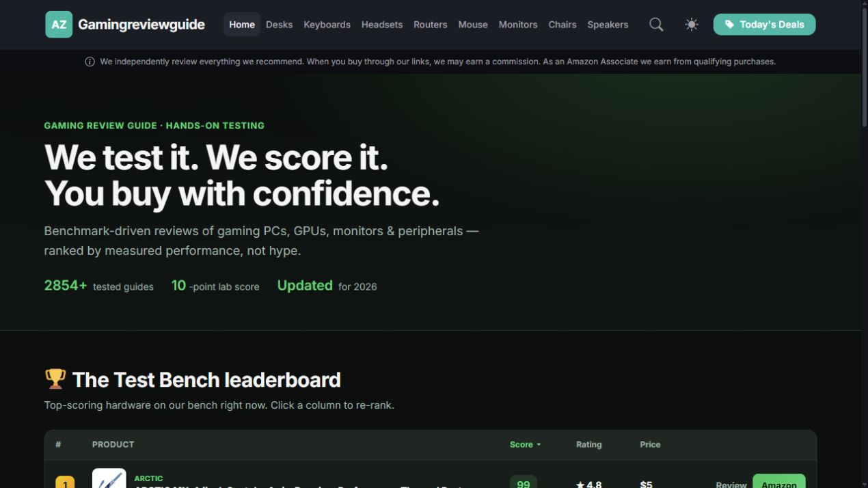The width and height of the screenshot is (868, 488).
Task: Click the ARCTIC product thumbnail
Action: tap(109, 478)
